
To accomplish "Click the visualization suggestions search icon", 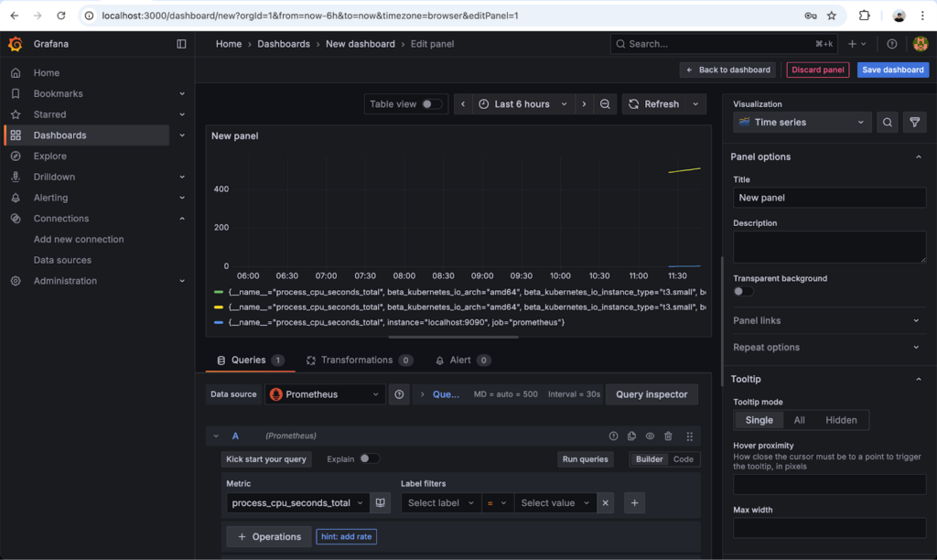I will coord(887,123).
